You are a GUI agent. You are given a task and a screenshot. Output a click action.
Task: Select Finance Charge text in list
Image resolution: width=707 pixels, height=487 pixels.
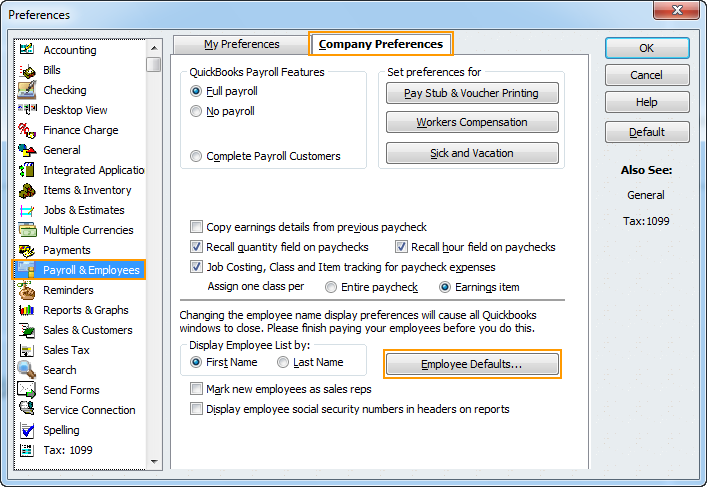click(x=81, y=130)
